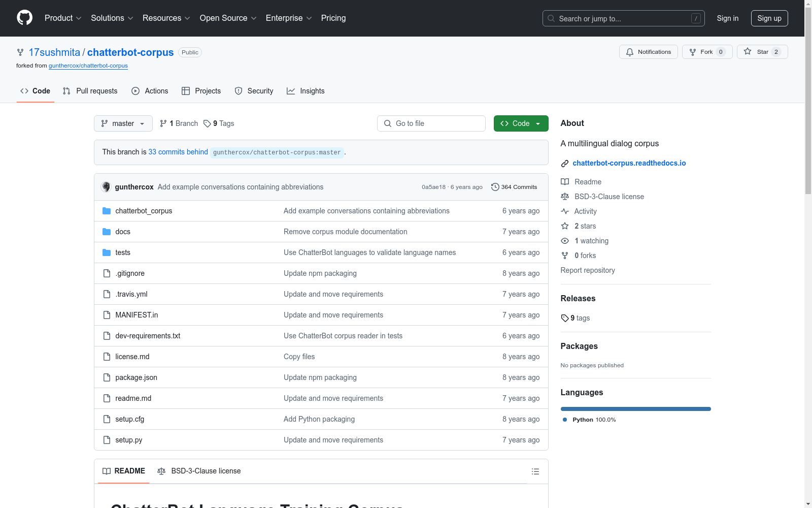Expand the Open Source menu

point(228,18)
